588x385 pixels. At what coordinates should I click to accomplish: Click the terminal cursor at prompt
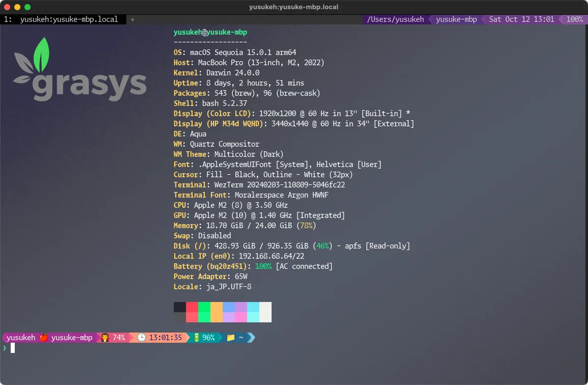point(13,348)
